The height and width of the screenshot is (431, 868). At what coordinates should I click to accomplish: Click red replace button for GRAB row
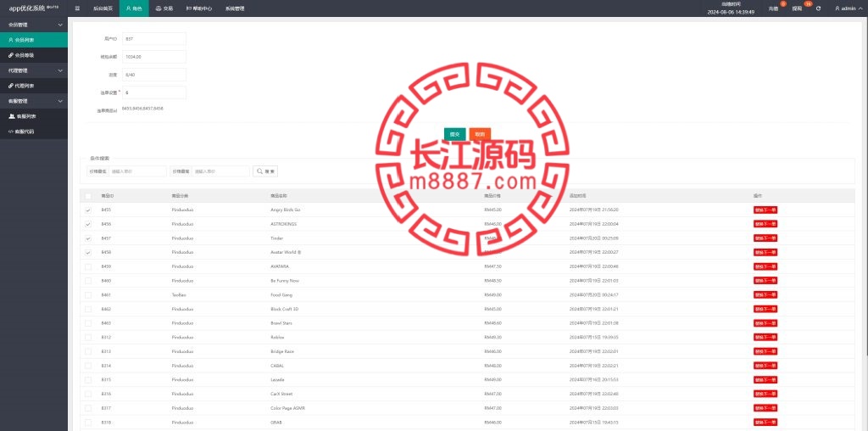[x=765, y=423]
